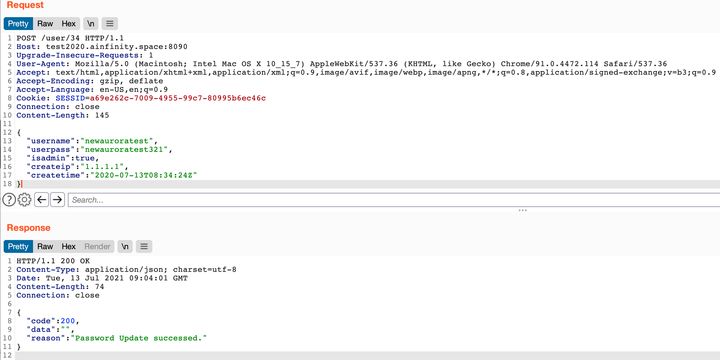Select Pretty tab in Response panel
The image size is (720, 360).
pos(18,247)
